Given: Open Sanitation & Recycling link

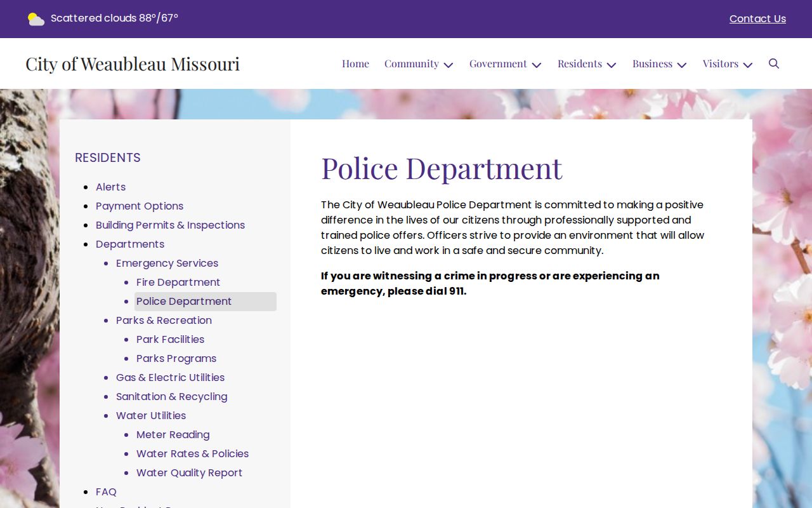Looking at the screenshot, I should (171, 396).
